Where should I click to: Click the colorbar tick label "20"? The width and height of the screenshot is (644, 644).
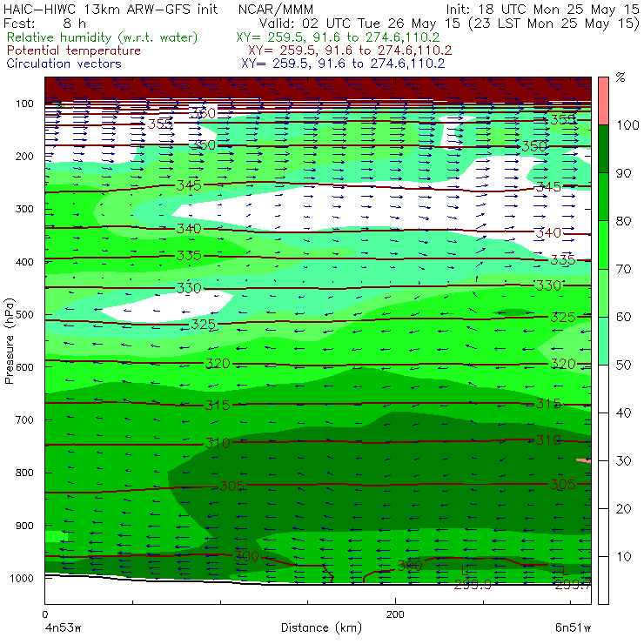click(623, 509)
